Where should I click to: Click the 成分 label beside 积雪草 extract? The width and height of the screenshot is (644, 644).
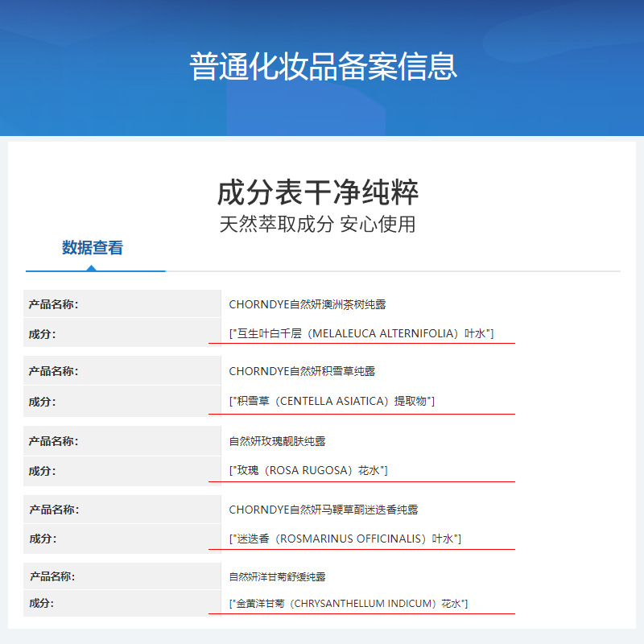pyautogui.click(x=43, y=401)
